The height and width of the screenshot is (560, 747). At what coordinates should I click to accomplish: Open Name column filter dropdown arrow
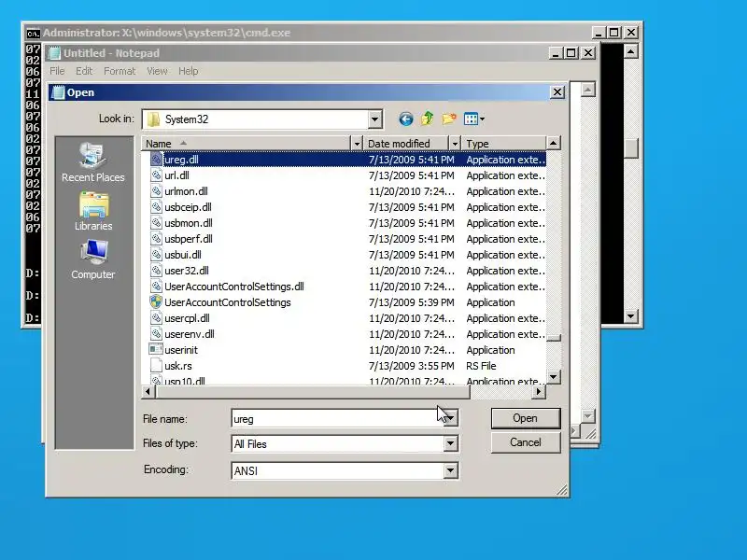pos(357,144)
